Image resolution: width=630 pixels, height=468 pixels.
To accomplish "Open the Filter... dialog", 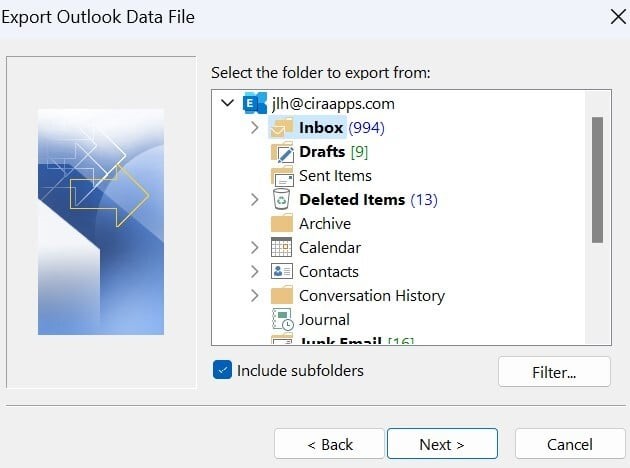I will pyautogui.click(x=554, y=372).
